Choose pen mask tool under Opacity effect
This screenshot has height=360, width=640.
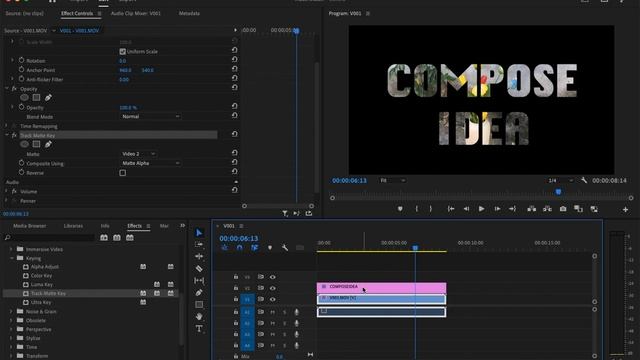(x=48, y=98)
